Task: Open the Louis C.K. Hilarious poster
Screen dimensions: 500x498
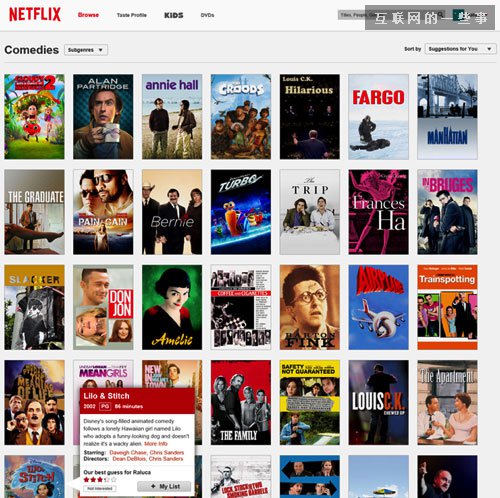Action: [x=310, y=117]
